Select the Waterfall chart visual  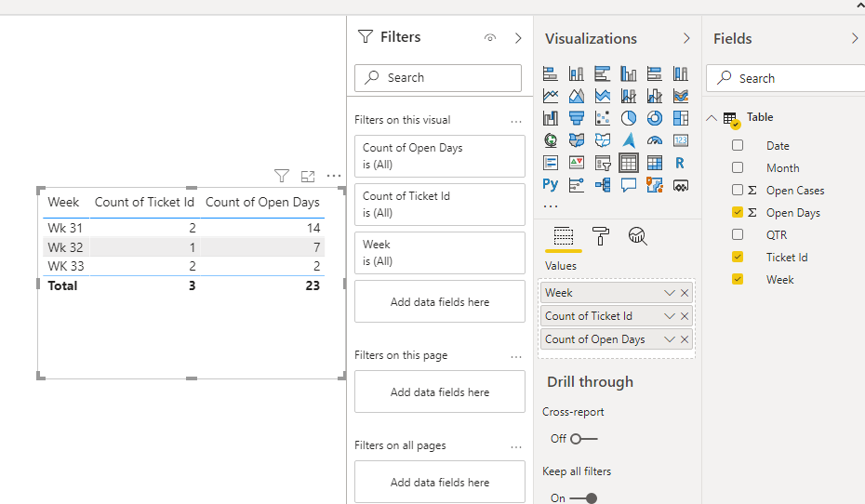[550, 118]
